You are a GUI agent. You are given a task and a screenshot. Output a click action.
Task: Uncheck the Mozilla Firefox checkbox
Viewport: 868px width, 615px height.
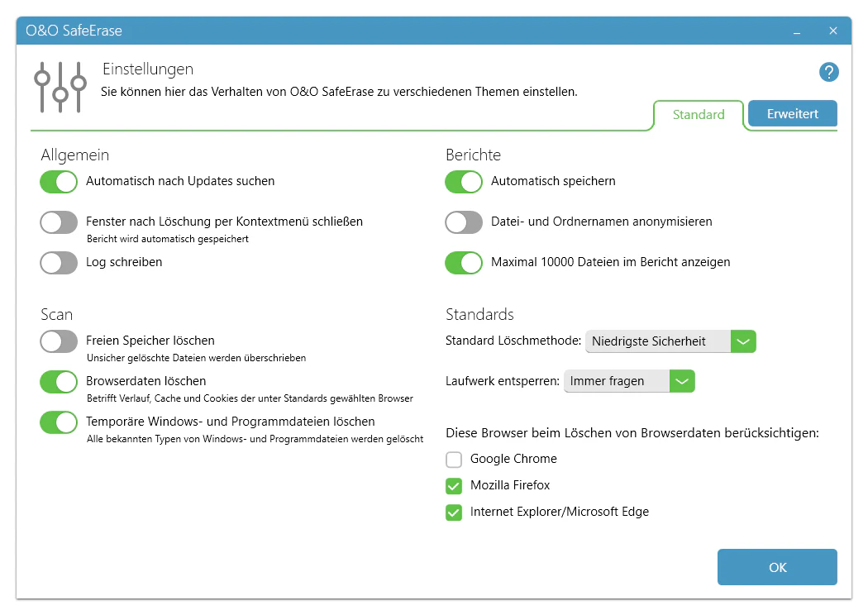(x=454, y=486)
